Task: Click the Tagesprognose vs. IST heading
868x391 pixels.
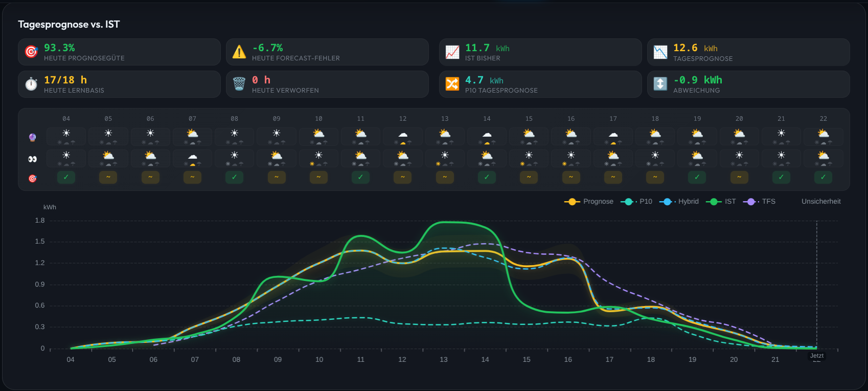Action: pos(69,25)
